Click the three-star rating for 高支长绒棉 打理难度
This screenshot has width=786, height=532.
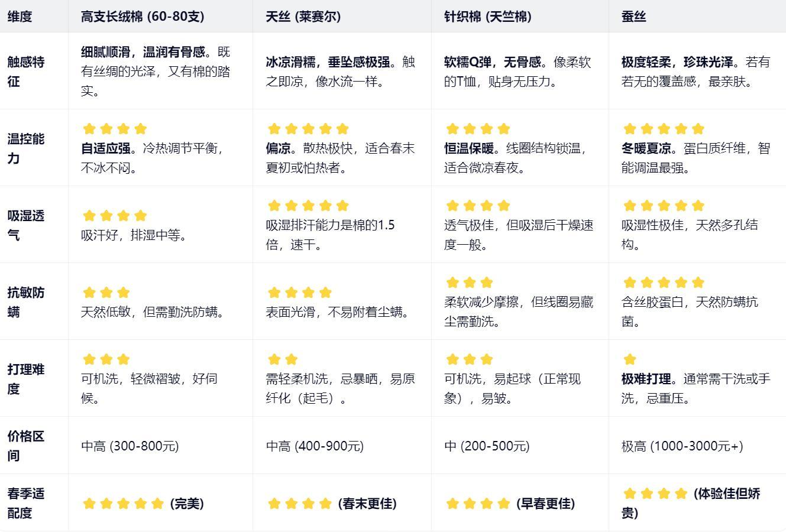[106, 359]
